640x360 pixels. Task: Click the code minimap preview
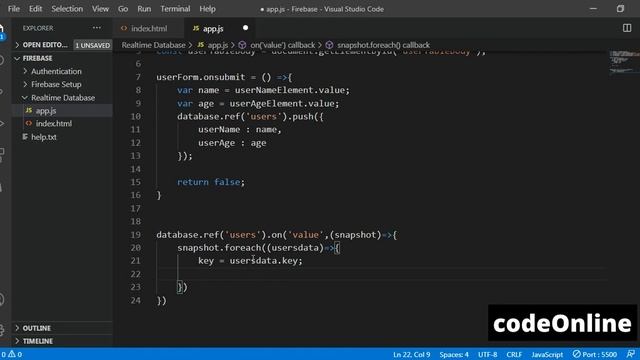tap(624, 62)
